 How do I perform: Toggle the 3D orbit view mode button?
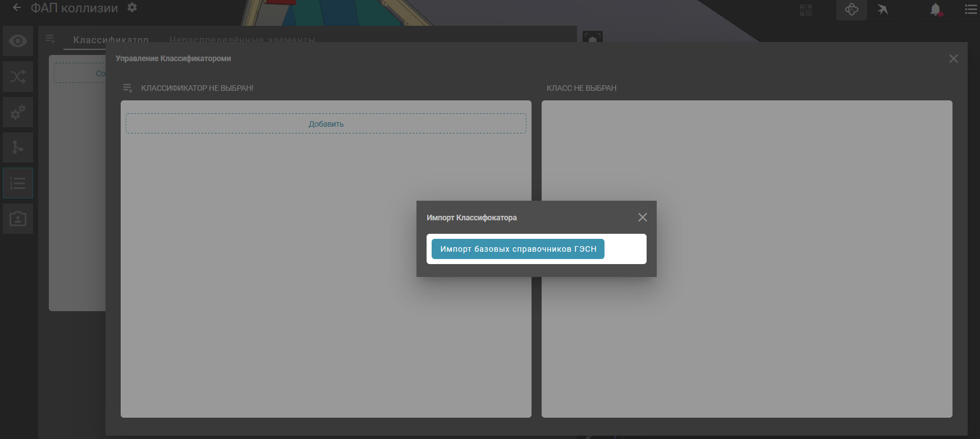click(851, 10)
